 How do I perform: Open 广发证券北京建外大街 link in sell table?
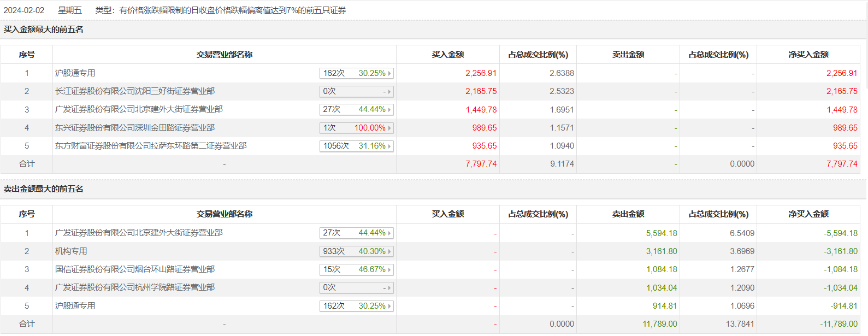tap(139, 233)
